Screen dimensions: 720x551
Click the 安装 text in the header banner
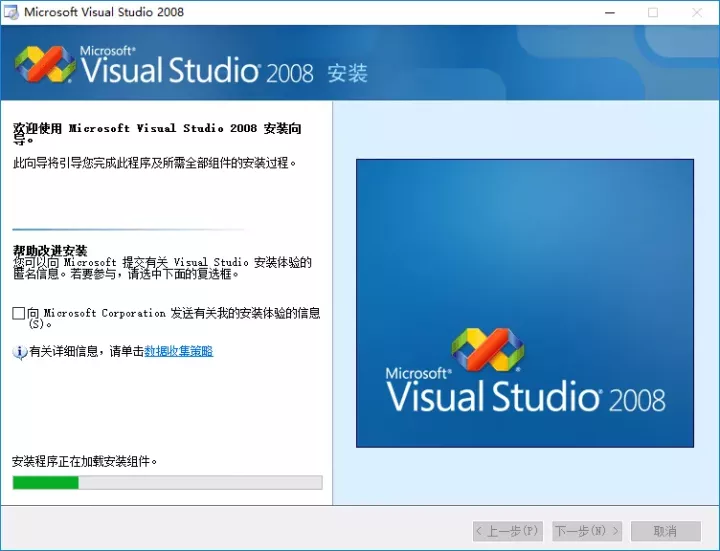[347, 74]
